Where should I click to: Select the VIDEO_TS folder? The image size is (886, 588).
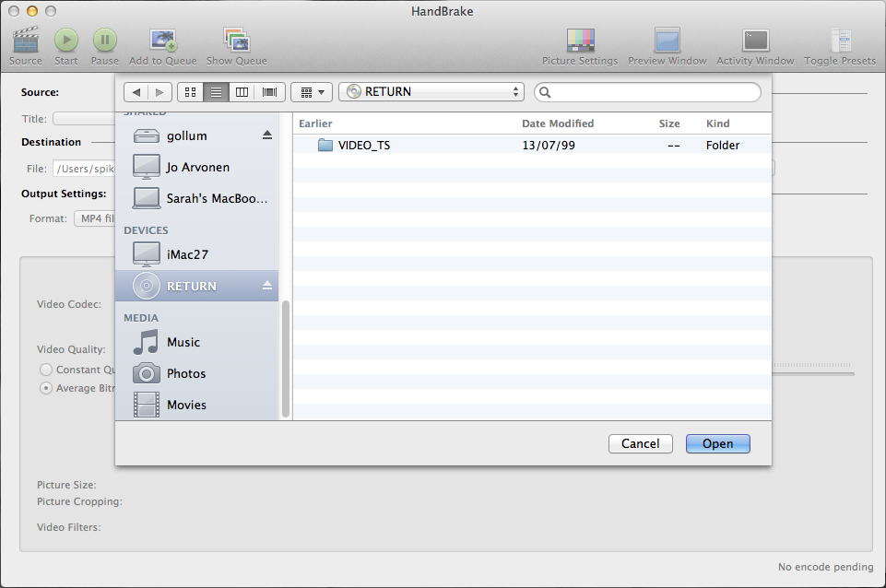363,145
